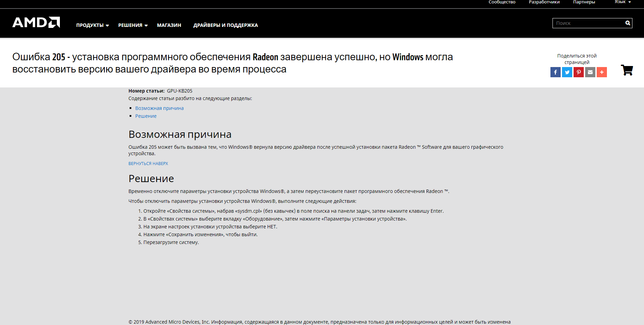Screen dimensions: 644x325
Task: Click the Ошибка 205 page title
Action: [x=233, y=63]
